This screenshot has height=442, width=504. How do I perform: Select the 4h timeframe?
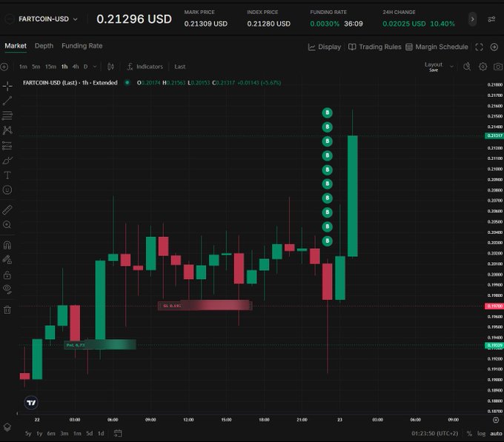coord(76,67)
